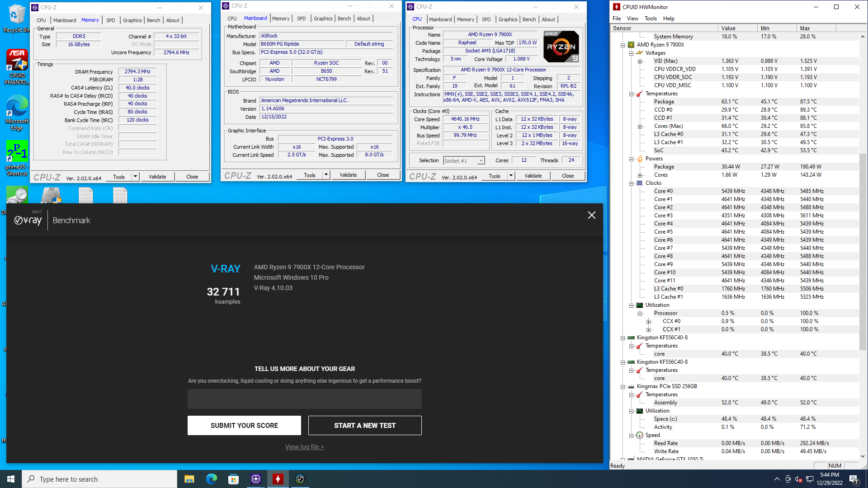Viewport: 868px width, 488px height.
Task: Open Microsoft Store from the taskbar
Action: click(x=234, y=479)
